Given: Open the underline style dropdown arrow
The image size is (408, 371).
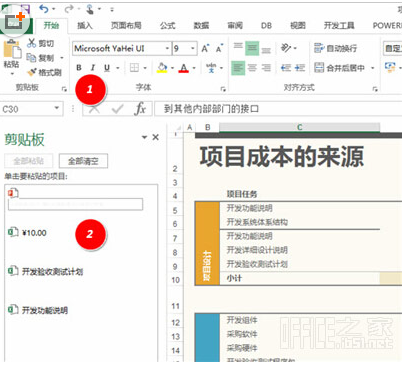Looking at the screenshot, I should tap(118, 68).
